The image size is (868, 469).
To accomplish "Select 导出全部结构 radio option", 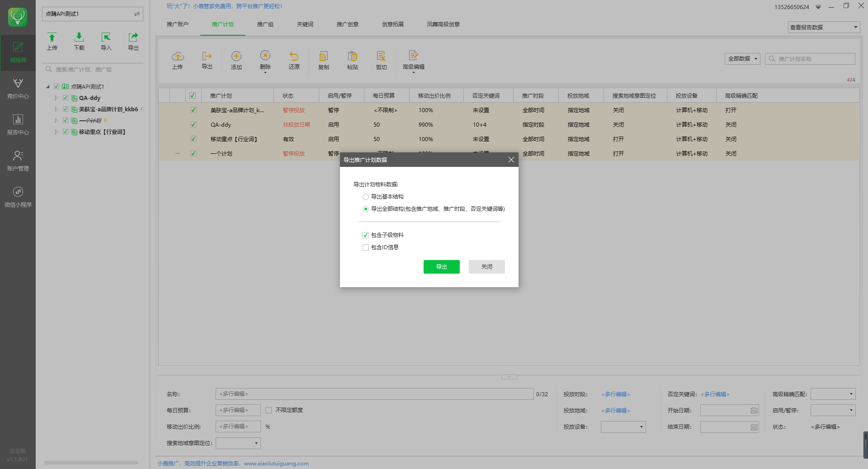I will [366, 209].
